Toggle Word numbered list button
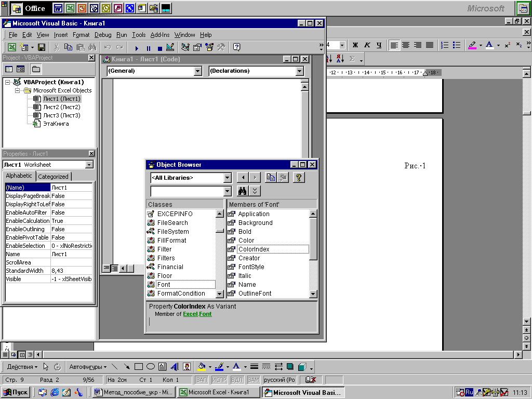The image size is (532, 399). [x=445, y=45]
